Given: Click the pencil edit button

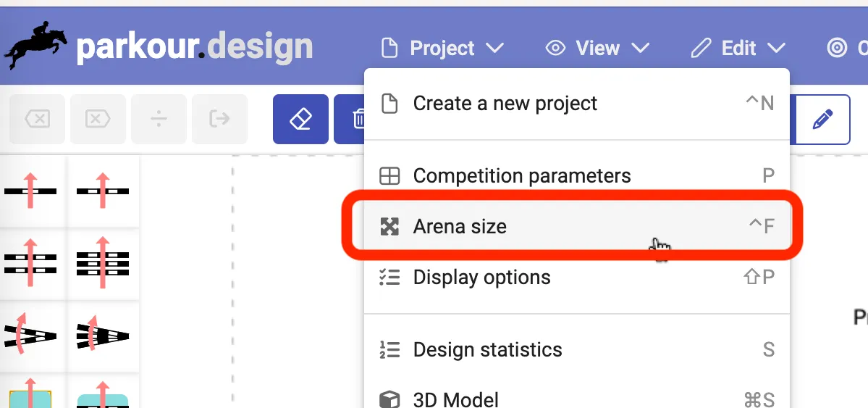Looking at the screenshot, I should coord(822,119).
